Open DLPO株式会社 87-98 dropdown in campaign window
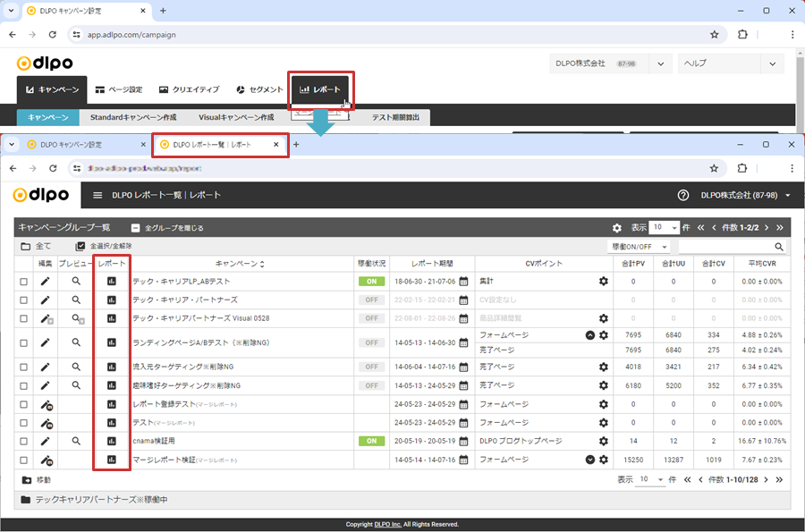805x532 pixels. click(x=661, y=64)
